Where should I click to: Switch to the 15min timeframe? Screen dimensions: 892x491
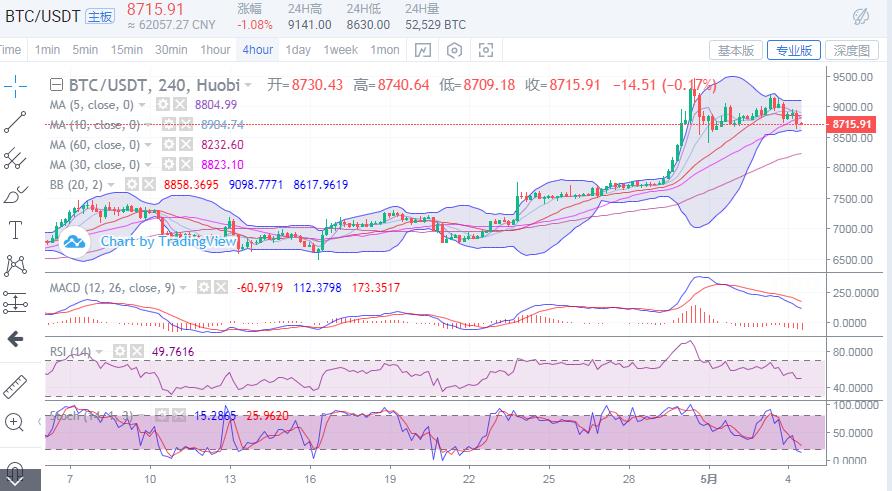(126, 50)
